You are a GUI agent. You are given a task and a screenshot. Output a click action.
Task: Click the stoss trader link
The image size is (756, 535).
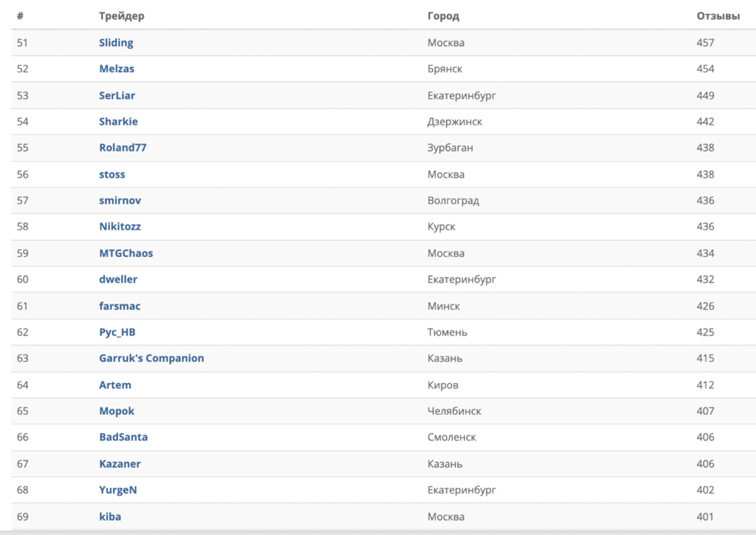point(112,175)
